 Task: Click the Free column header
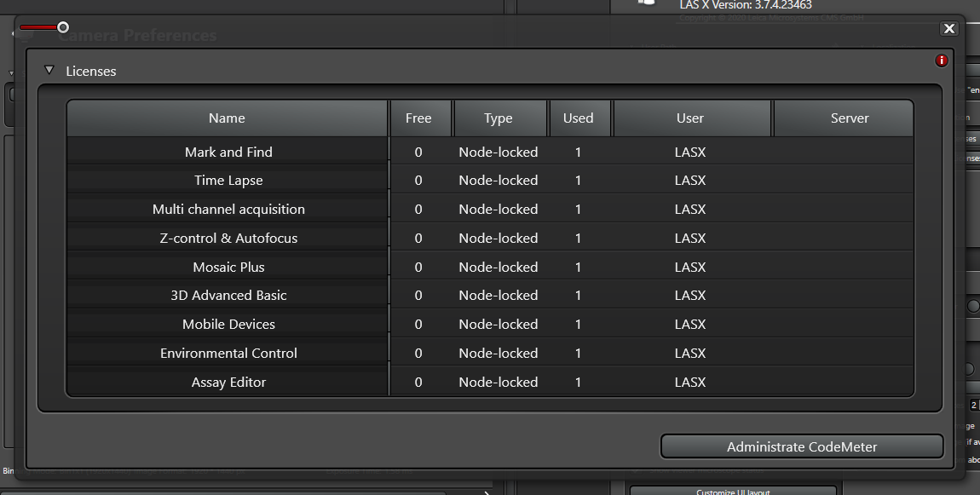pyautogui.click(x=418, y=118)
